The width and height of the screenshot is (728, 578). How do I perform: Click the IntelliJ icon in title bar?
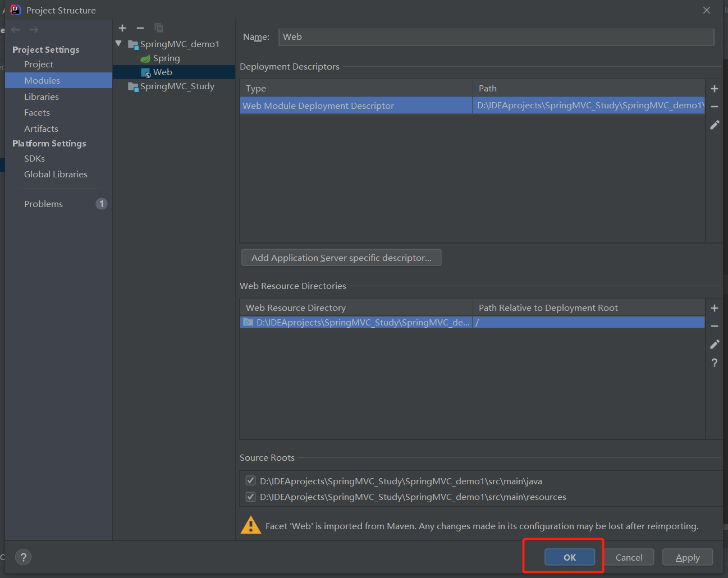tap(15, 10)
